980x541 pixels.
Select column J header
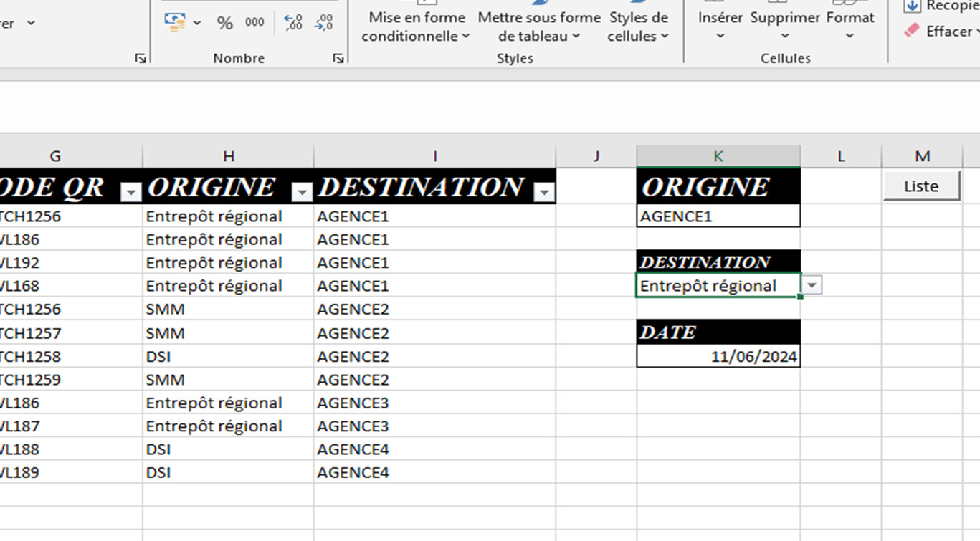click(596, 156)
